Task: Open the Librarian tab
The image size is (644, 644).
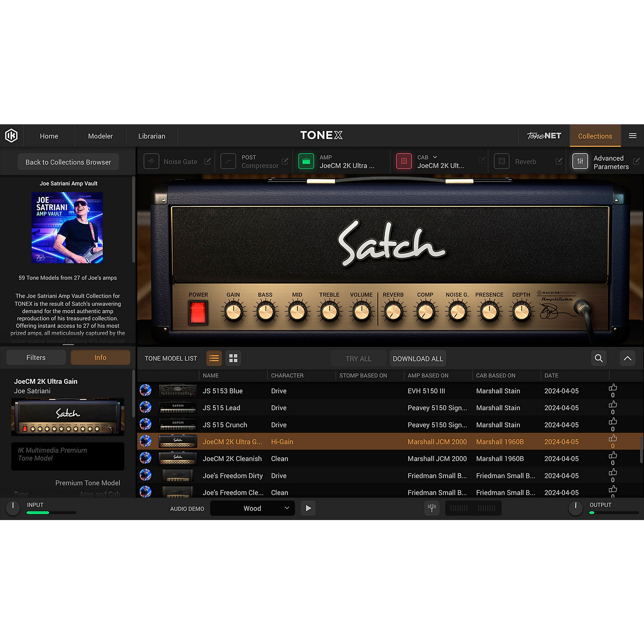Action: (152, 136)
